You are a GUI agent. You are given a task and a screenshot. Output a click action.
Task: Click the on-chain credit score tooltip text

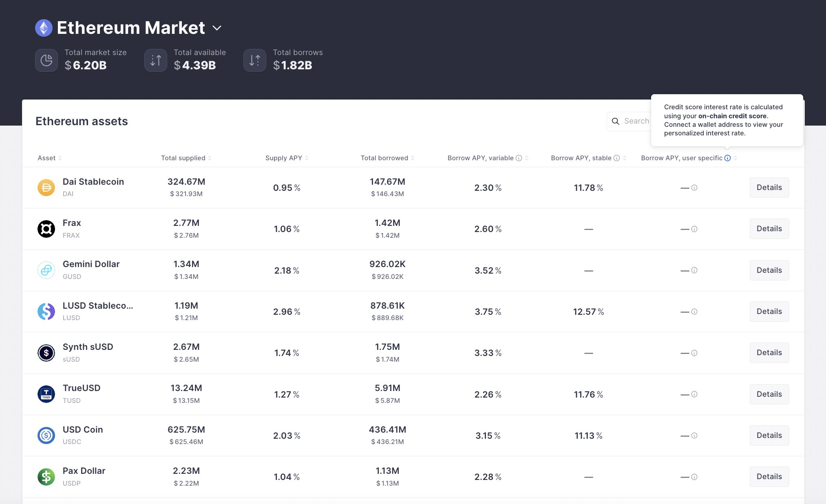(x=732, y=116)
